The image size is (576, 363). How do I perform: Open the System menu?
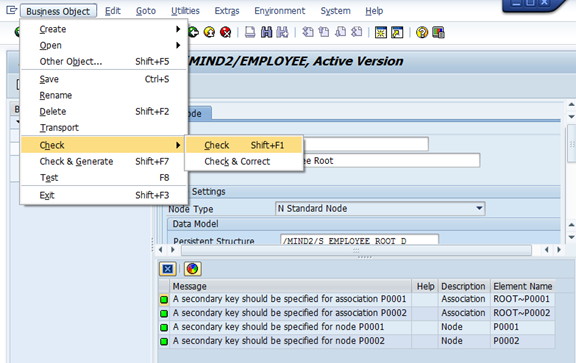pyautogui.click(x=336, y=11)
